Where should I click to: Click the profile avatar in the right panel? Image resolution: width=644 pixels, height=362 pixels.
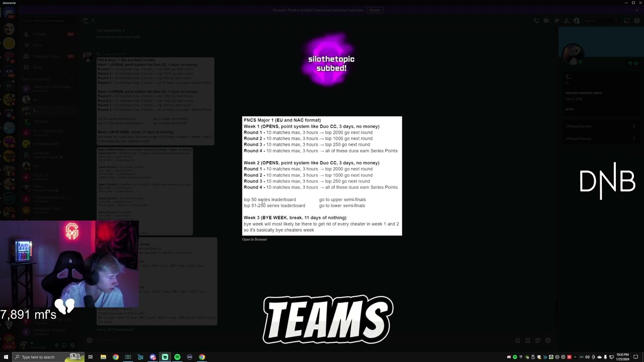tap(573, 54)
